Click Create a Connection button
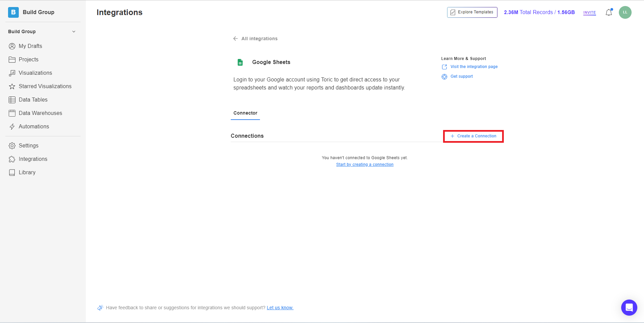Screen dimensions: 644x323 coord(473,136)
